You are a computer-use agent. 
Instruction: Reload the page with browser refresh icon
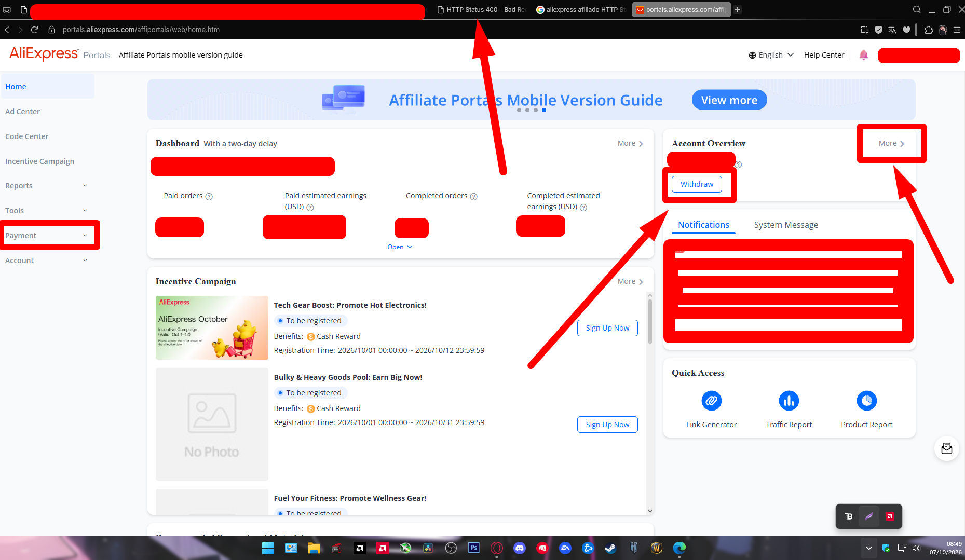tap(35, 30)
